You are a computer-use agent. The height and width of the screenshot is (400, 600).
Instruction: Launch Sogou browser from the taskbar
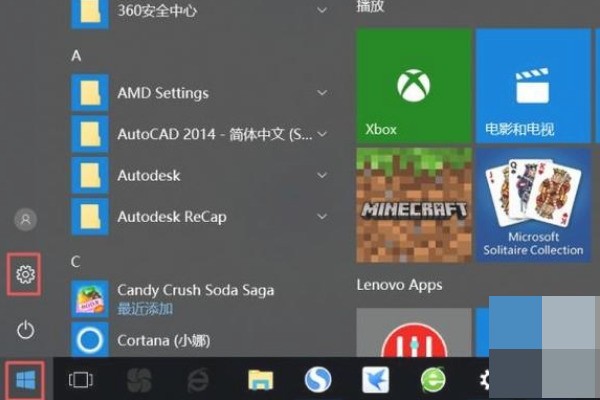(x=318, y=380)
